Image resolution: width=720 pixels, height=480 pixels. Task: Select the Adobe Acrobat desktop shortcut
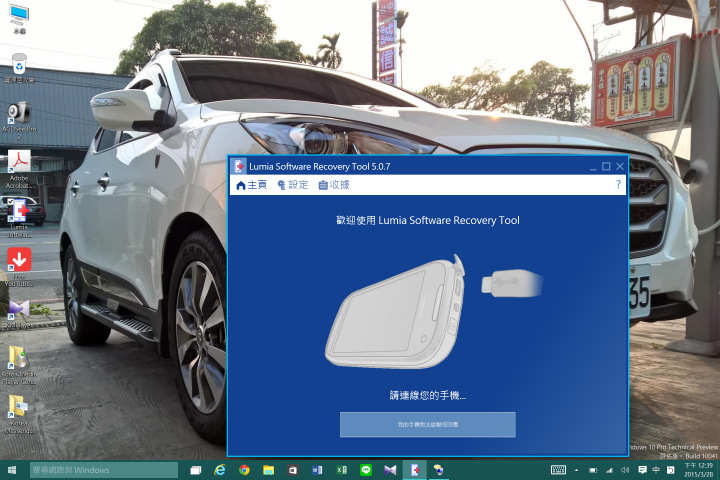coord(19,169)
